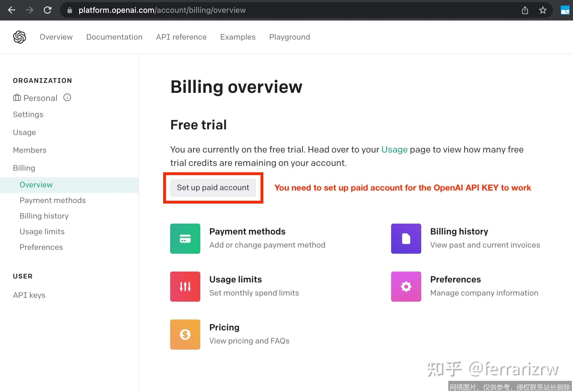Click the pink Preferences gear icon

click(406, 287)
